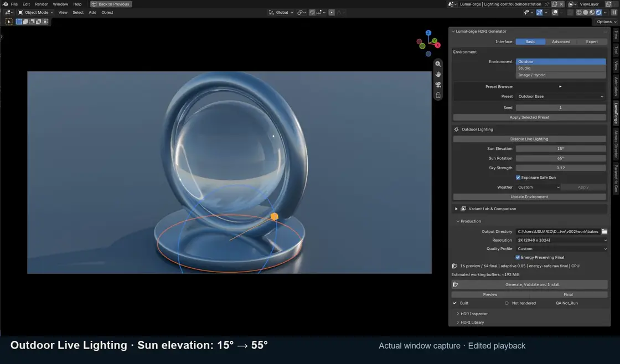The height and width of the screenshot is (364, 620).
Task: Open the Window menu
Action: [x=60, y=4]
